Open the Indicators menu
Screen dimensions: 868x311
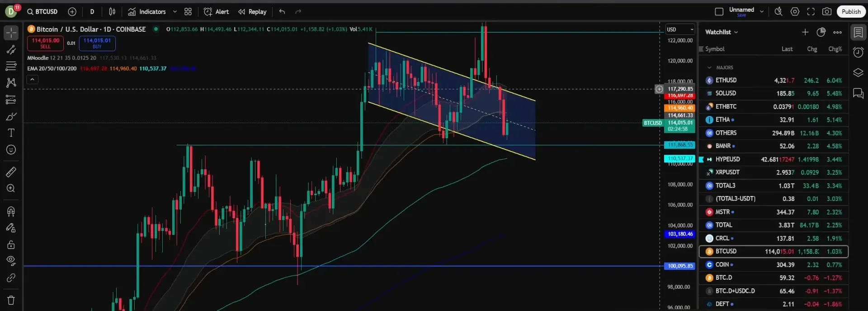point(147,12)
